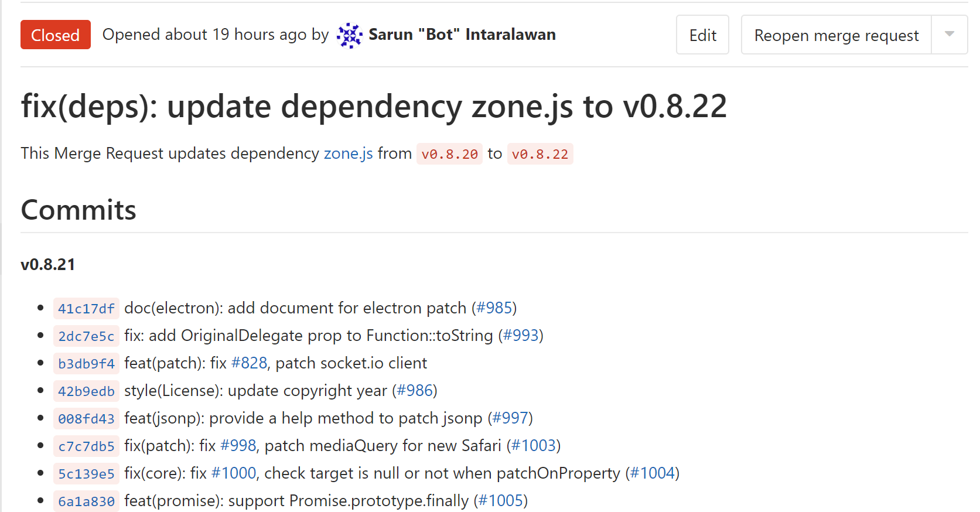
Task: Click the merge request title heading
Action: point(374,107)
